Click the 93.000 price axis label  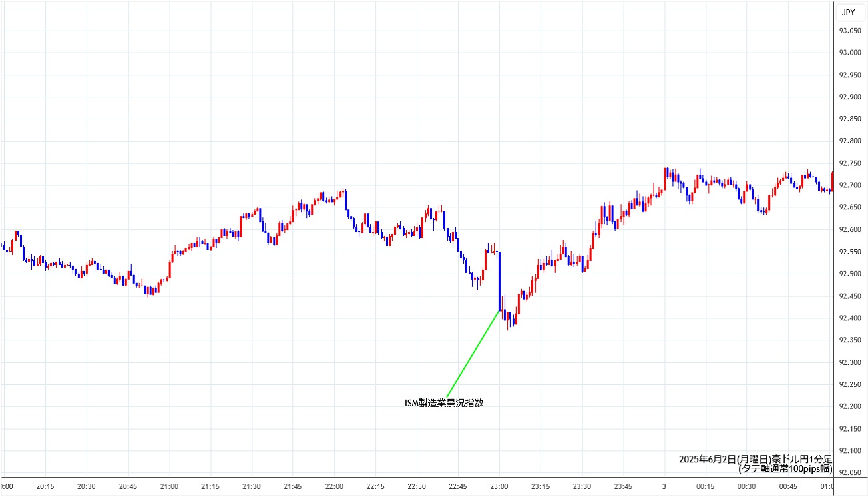(851, 53)
